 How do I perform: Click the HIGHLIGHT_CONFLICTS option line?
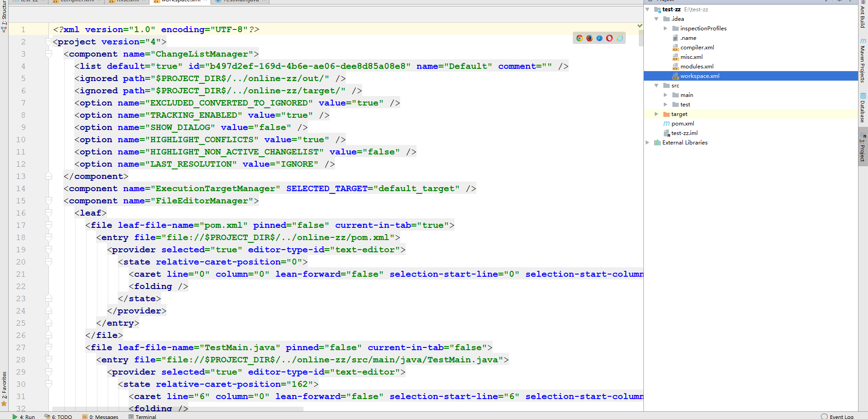[x=210, y=140]
